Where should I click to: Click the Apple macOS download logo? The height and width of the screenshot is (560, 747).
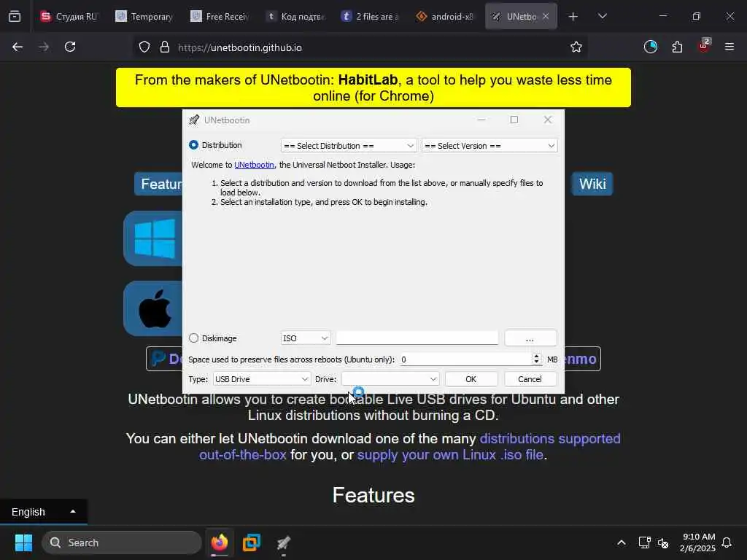tap(153, 308)
